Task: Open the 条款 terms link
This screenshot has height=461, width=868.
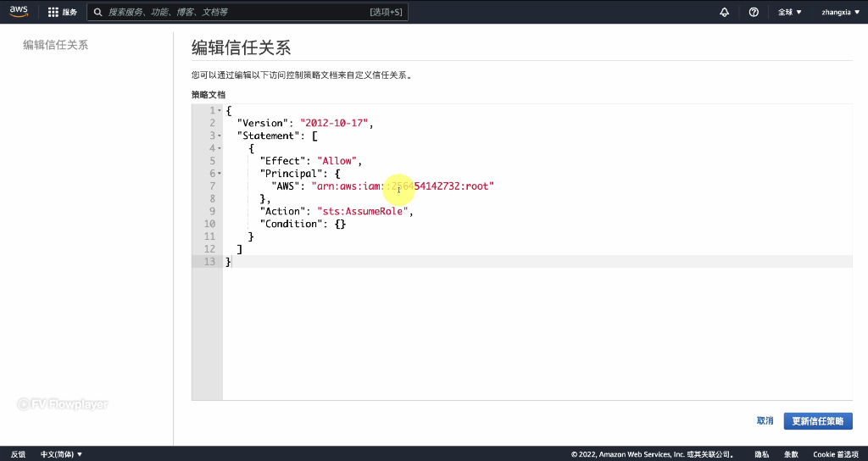Action: (x=791, y=454)
